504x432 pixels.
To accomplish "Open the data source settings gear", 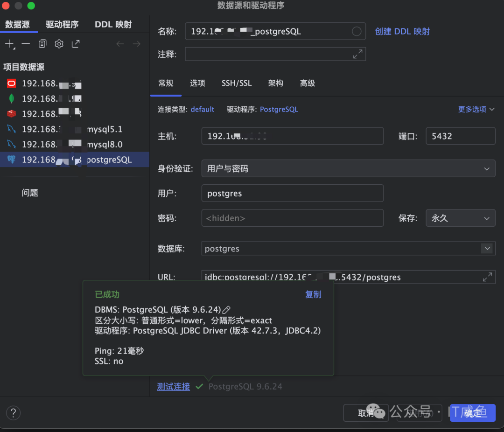I will [59, 43].
